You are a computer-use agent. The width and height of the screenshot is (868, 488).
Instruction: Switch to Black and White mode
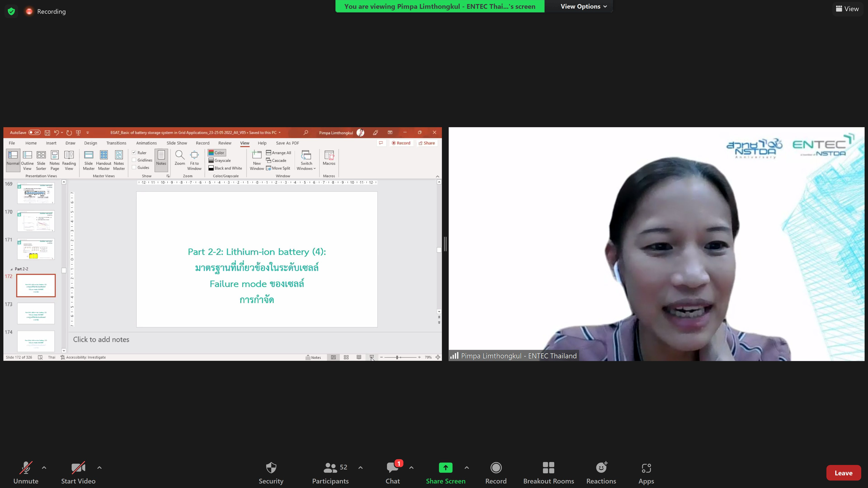click(x=225, y=168)
